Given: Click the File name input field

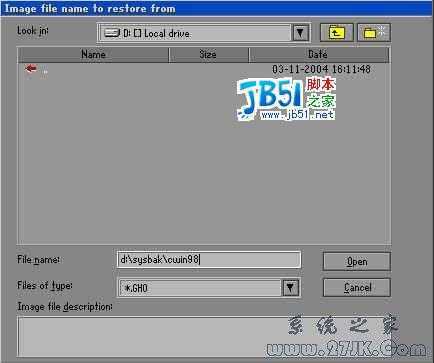Looking at the screenshot, I should point(209,260).
